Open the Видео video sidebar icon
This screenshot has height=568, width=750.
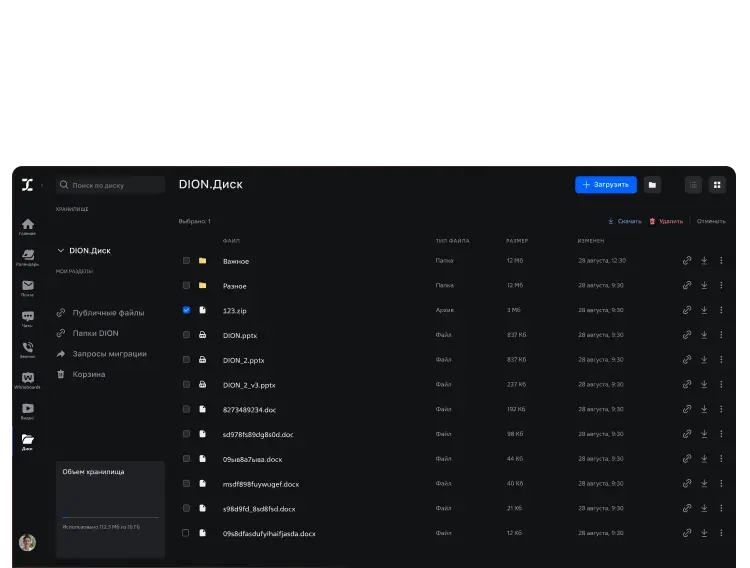tap(28, 411)
